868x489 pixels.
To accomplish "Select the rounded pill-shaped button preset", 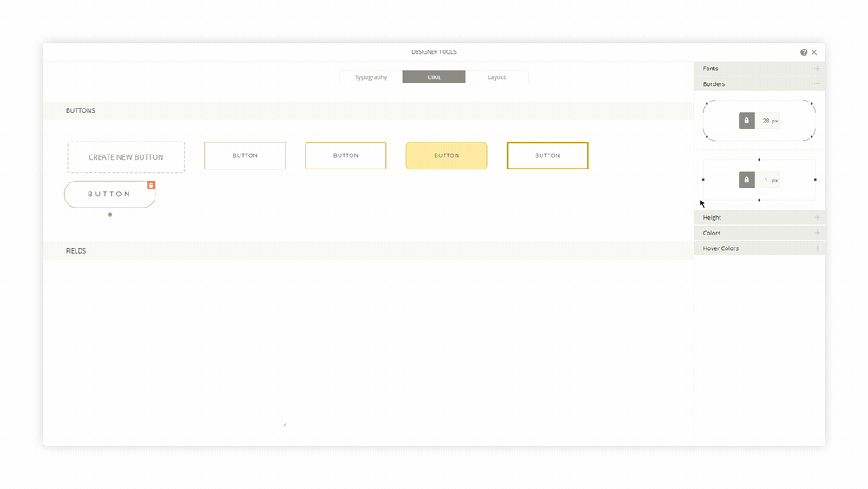I will (109, 195).
